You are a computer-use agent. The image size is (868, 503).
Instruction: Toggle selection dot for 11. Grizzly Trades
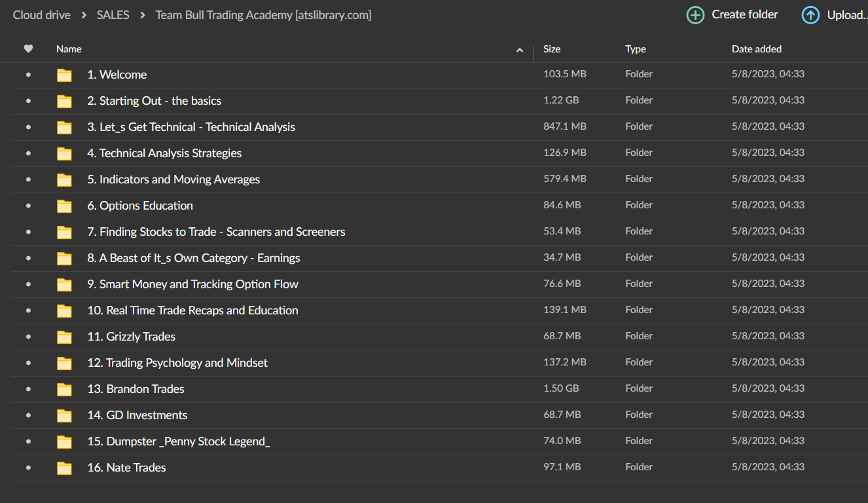point(27,337)
